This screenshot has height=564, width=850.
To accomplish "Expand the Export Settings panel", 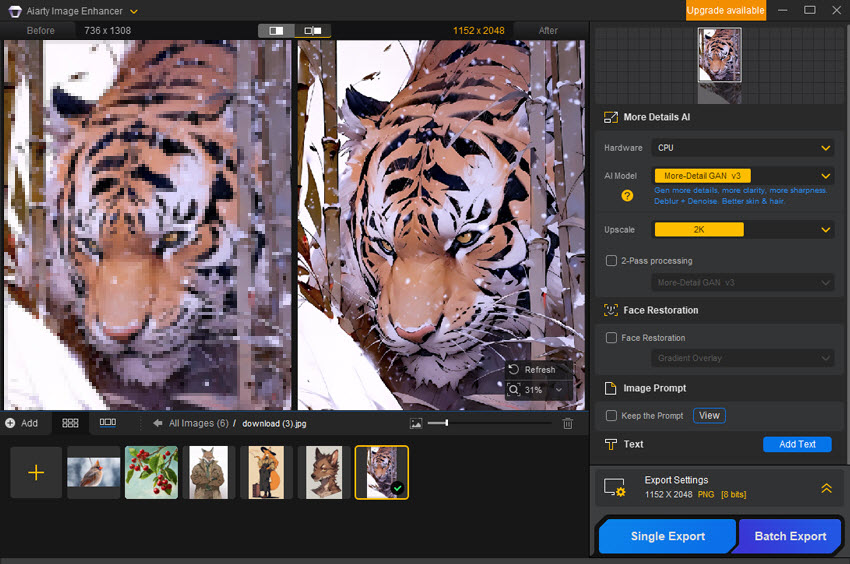I will [826, 488].
